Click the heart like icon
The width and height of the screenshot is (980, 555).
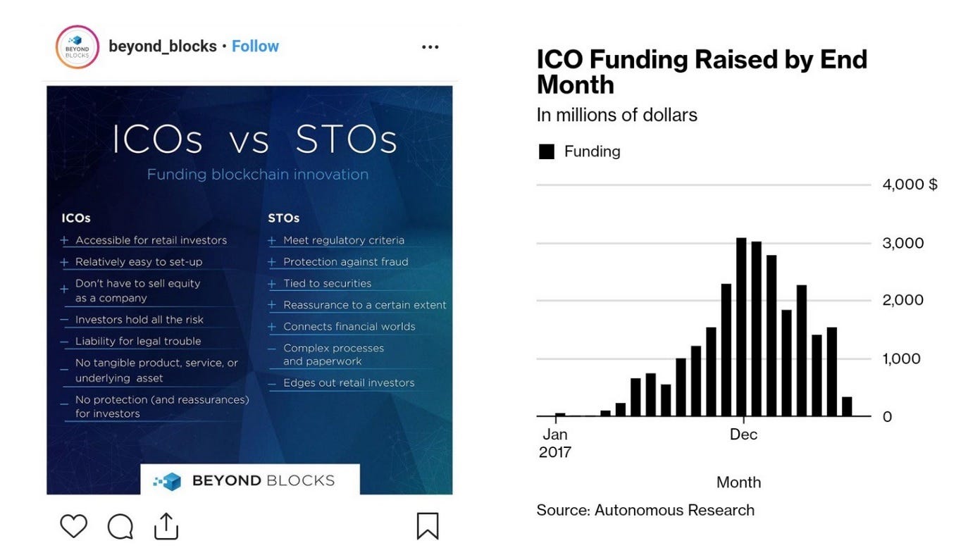click(73, 526)
